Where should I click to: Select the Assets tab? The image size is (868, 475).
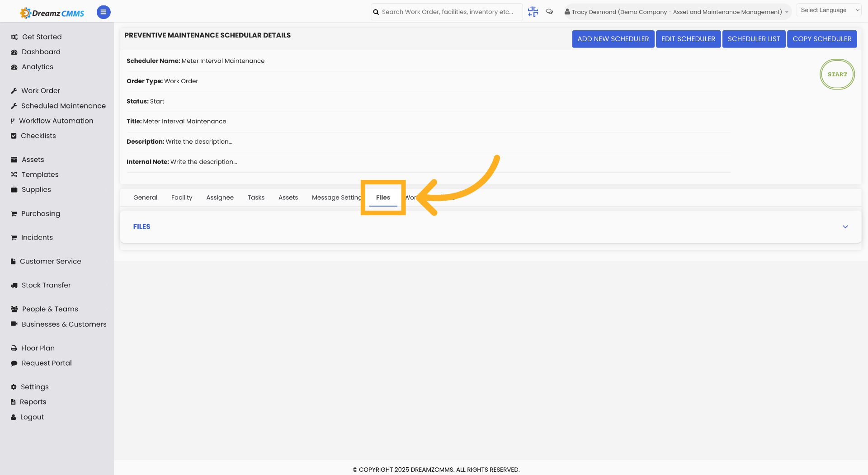(288, 198)
